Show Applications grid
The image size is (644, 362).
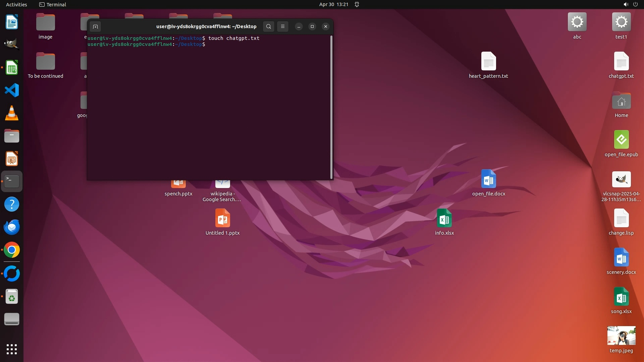(x=12, y=349)
